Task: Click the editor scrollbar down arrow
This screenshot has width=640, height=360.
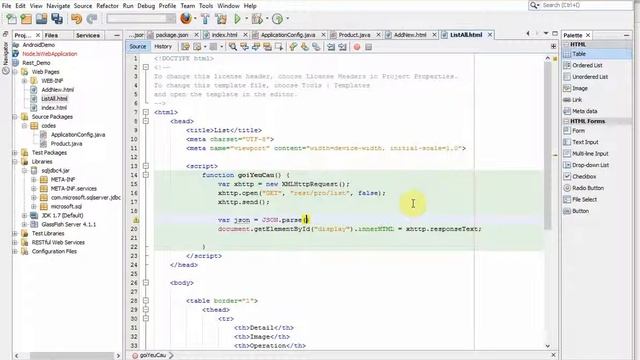Action: click(548, 346)
